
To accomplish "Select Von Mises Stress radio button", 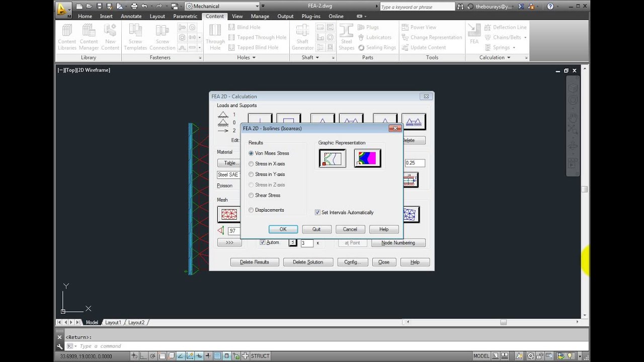I will click(x=251, y=153).
